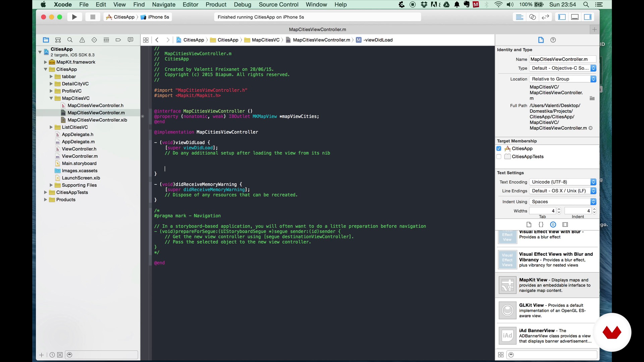This screenshot has height=362, width=644.
Task: Open the file Type dropdown
Action: tap(562, 68)
